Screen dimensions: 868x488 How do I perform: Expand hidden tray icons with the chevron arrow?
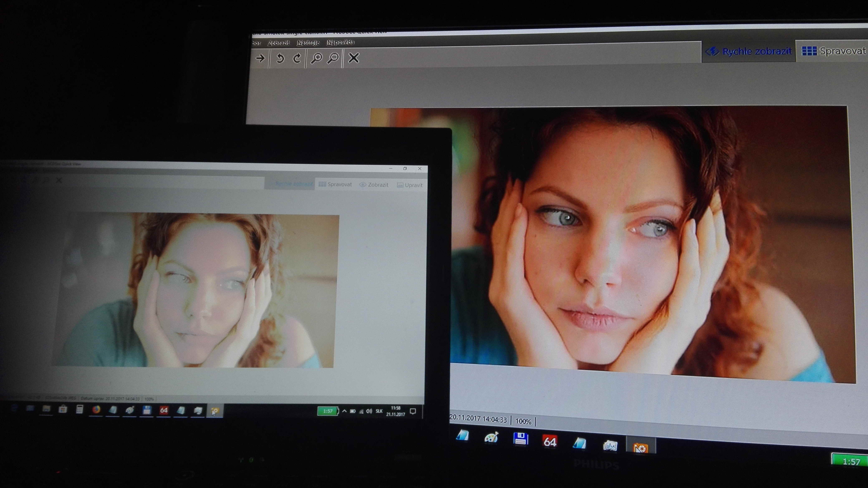tap(344, 411)
